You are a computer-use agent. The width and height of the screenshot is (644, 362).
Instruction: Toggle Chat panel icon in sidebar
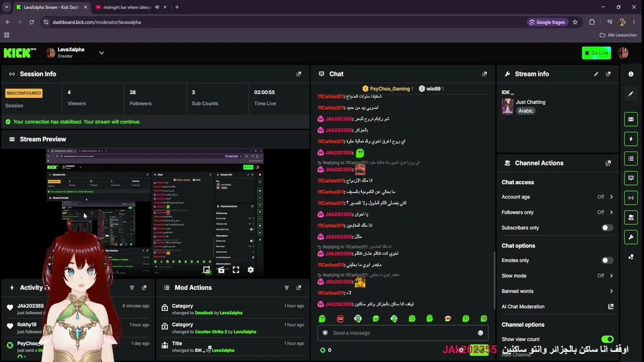[631, 178]
